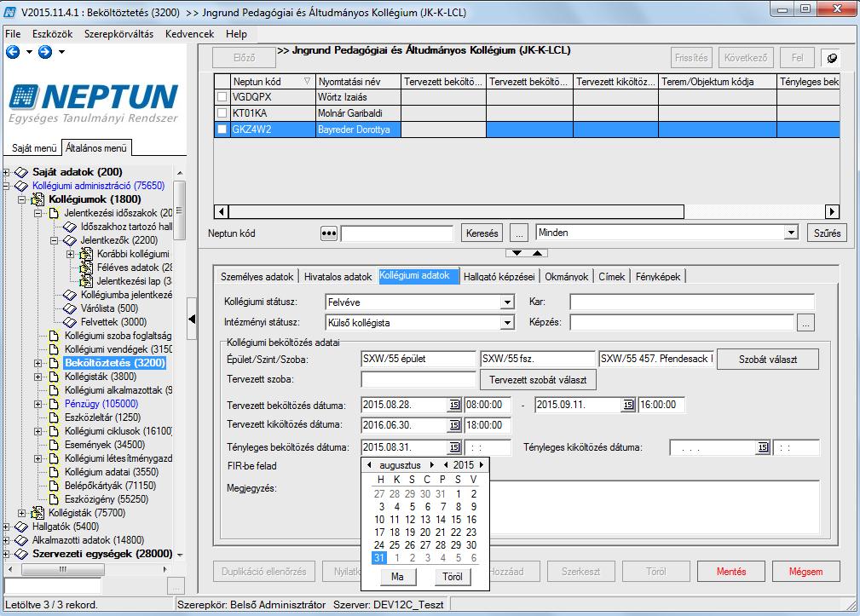Open calendar icon next to 2015.09.11. date
The width and height of the screenshot is (860, 616).
628,405
